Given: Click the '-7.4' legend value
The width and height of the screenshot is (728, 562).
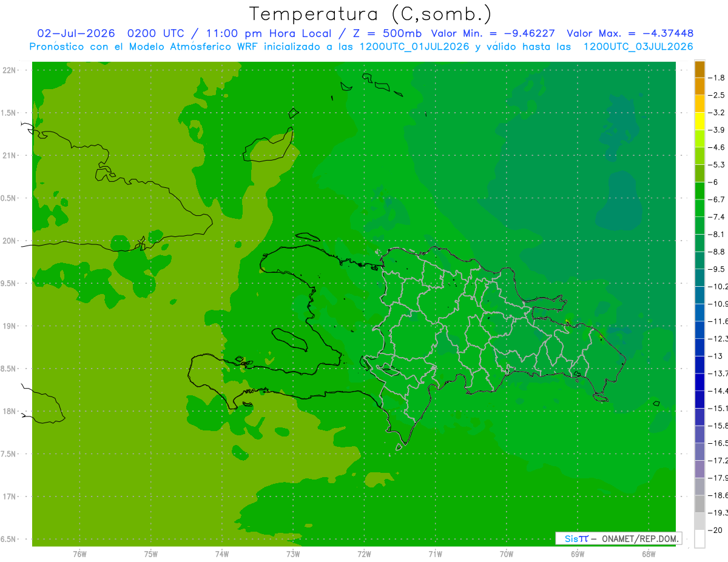Looking at the screenshot, I should pos(717,216).
